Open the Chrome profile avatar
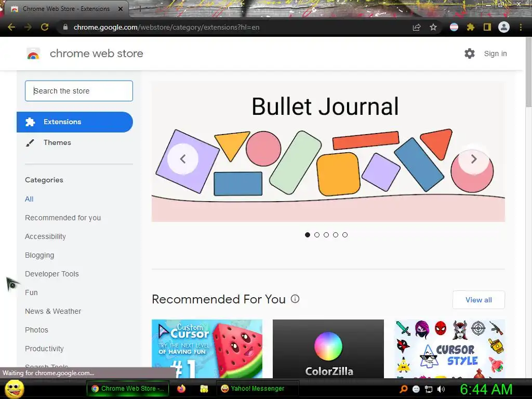The width and height of the screenshot is (532, 399). pyautogui.click(x=504, y=27)
